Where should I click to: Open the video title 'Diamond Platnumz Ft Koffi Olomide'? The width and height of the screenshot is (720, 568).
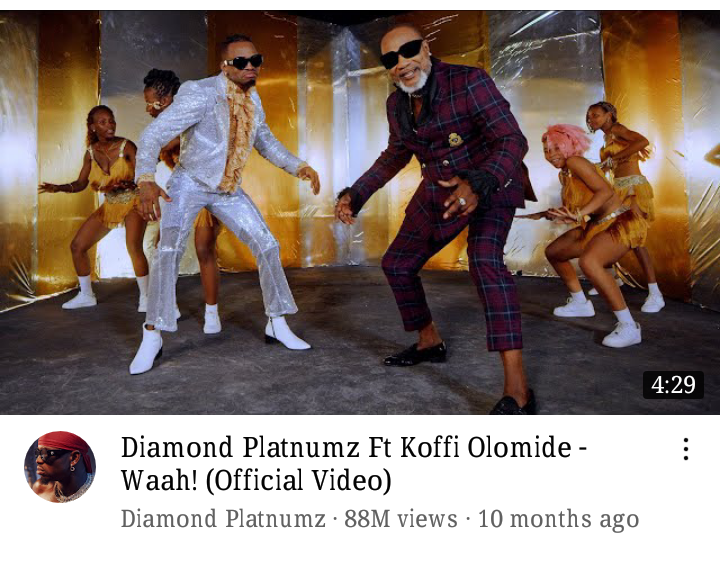click(354, 447)
